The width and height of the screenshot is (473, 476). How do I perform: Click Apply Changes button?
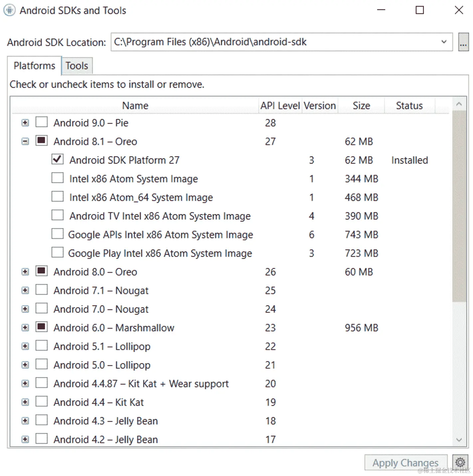405,463
